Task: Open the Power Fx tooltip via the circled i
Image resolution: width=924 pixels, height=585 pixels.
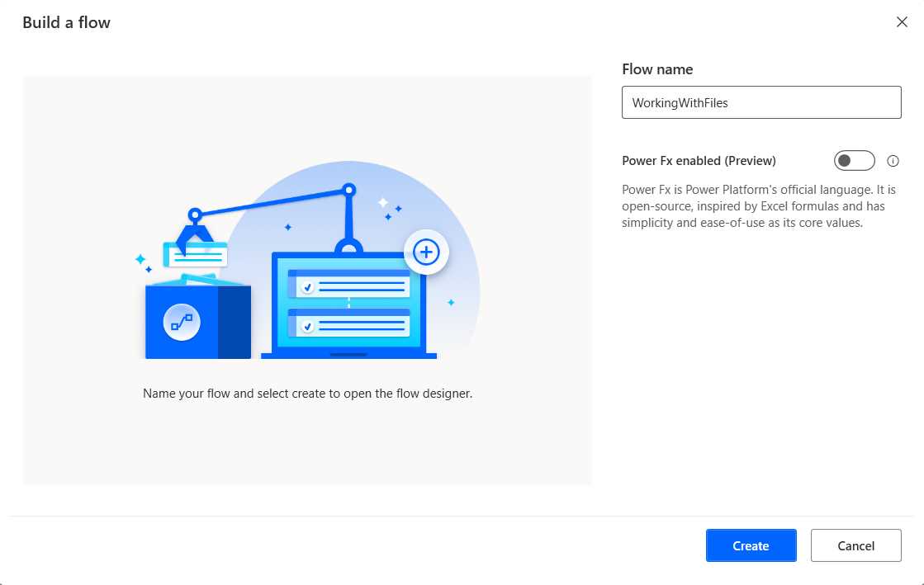Action: 893,160
